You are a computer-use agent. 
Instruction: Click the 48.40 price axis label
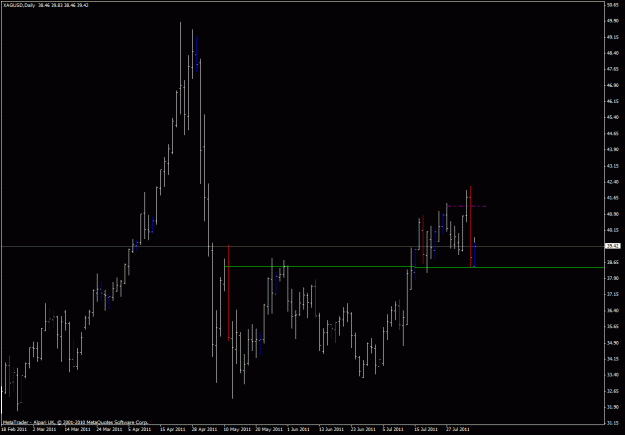tap(613, 53)
